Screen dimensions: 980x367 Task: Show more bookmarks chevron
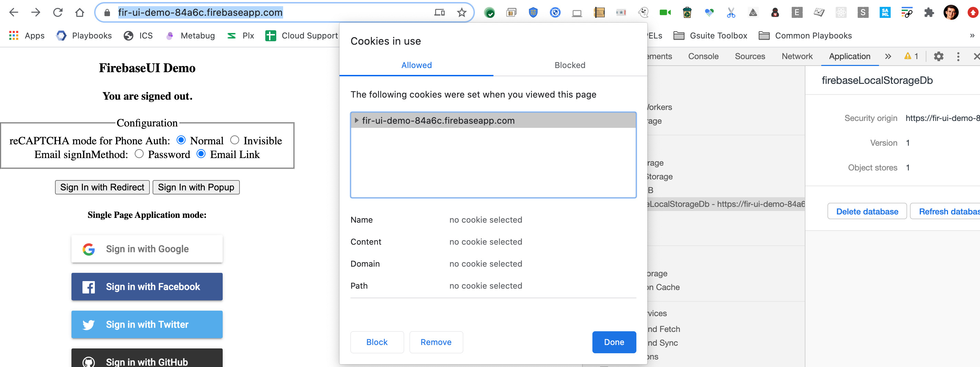pyautogui.click(x=972, y=35)
